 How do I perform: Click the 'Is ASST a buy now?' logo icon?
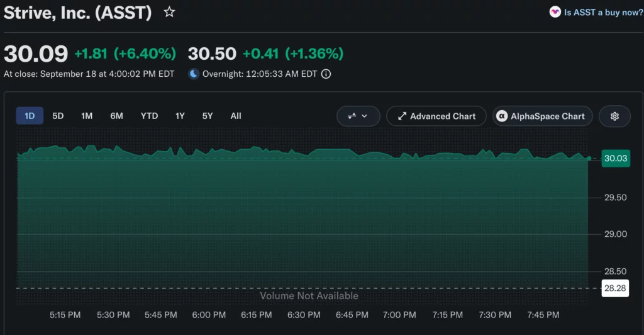coord(555,12)
